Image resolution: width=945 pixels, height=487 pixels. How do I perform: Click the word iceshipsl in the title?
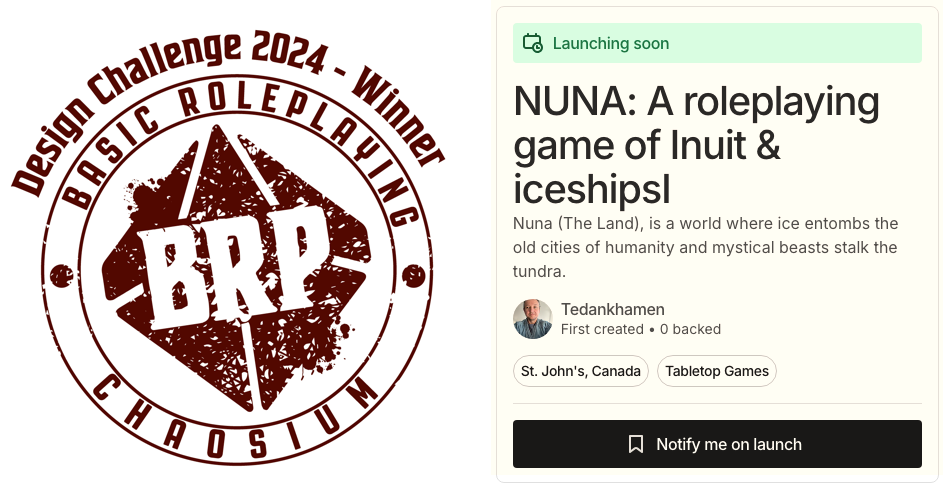click(592, 189)
